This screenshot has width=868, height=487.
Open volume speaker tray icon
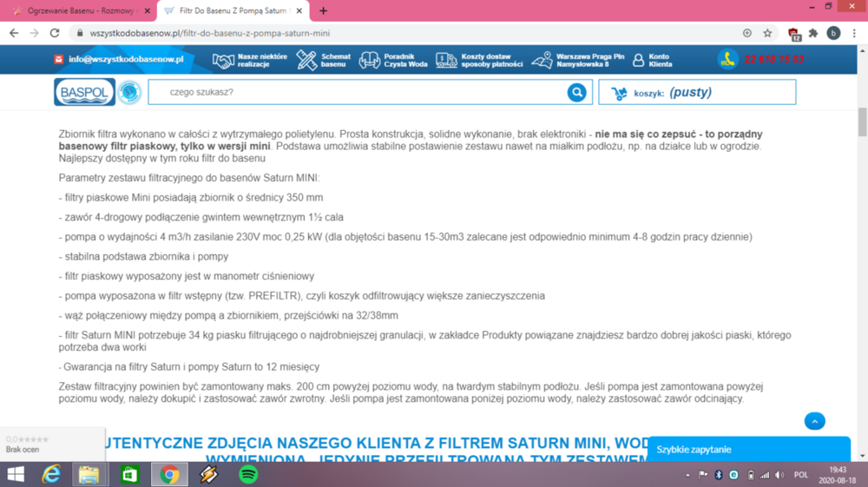click(x=779, y=475)
